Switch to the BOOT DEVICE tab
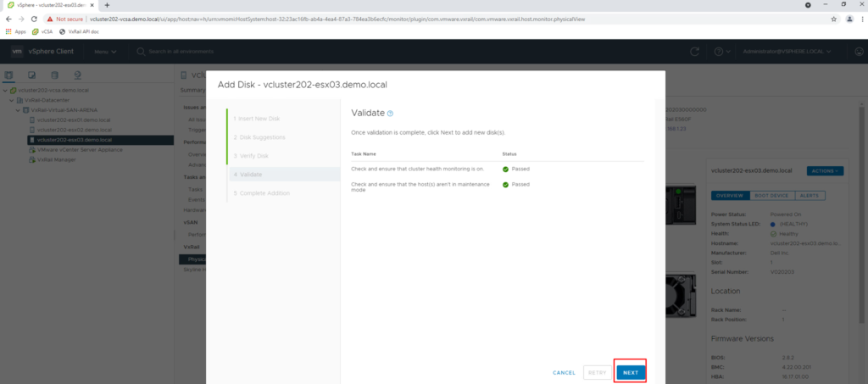Viewport: 868px width, 384px height. point(771,196)
